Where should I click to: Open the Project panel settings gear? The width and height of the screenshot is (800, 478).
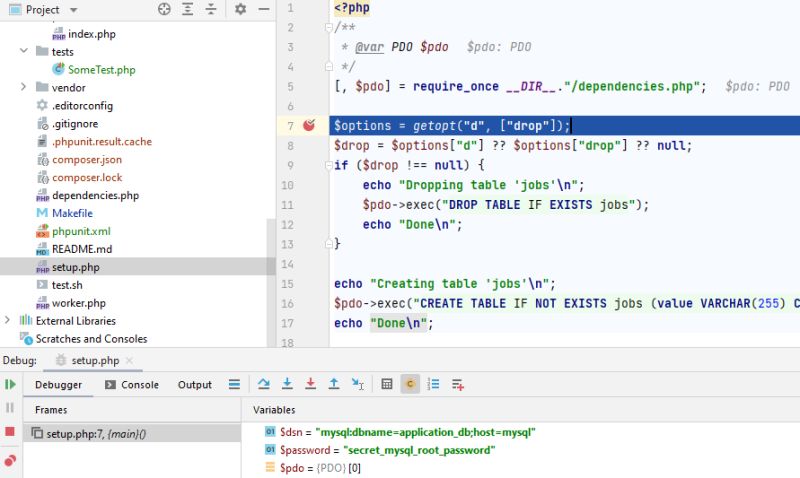point(240,9)
